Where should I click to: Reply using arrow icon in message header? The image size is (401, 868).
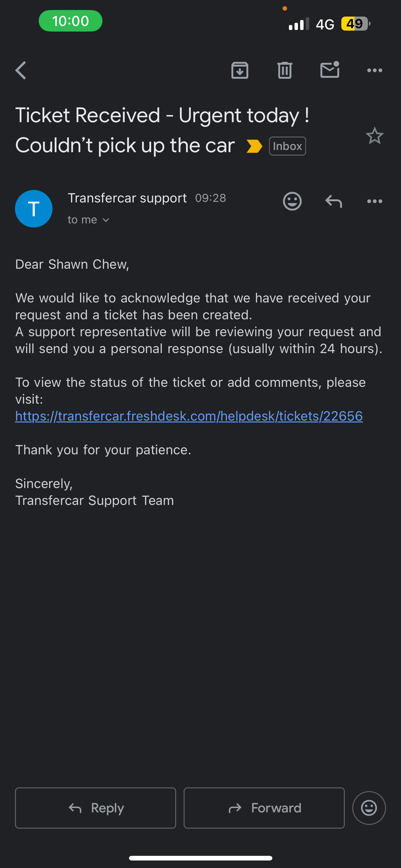pyautogui.click(x=334, y=201)
